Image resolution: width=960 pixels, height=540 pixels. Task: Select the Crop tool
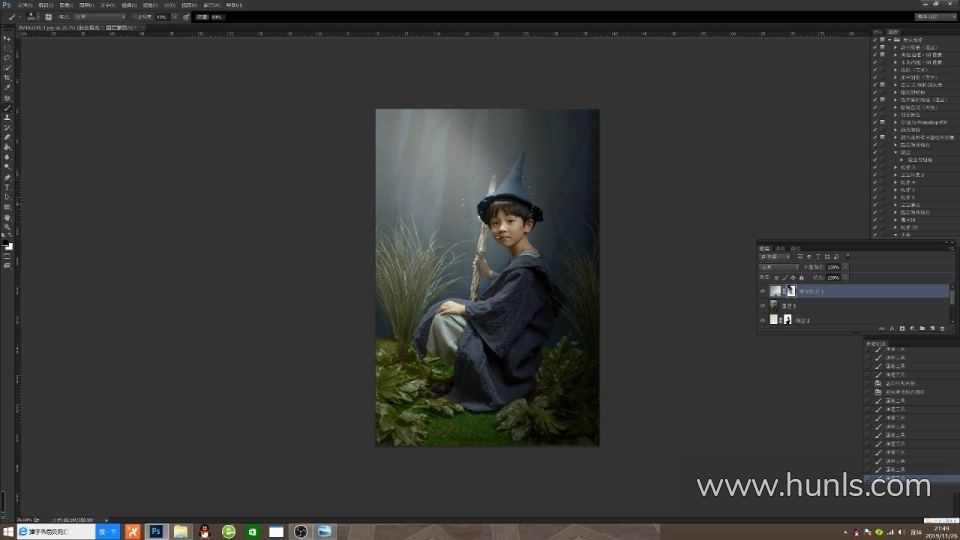[x=7, y=78]
